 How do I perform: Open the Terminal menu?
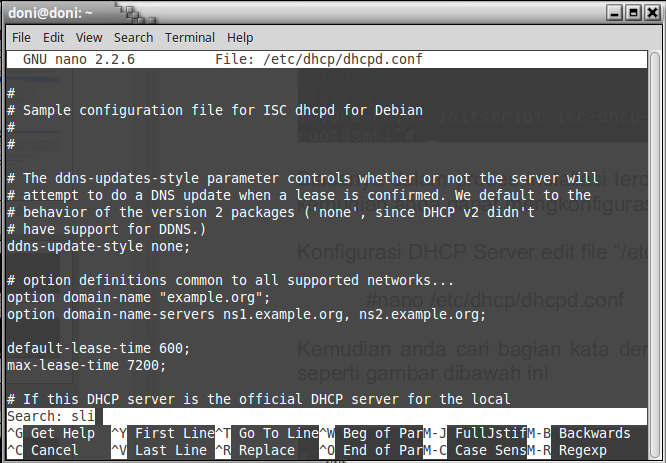(x=190, y=37)
